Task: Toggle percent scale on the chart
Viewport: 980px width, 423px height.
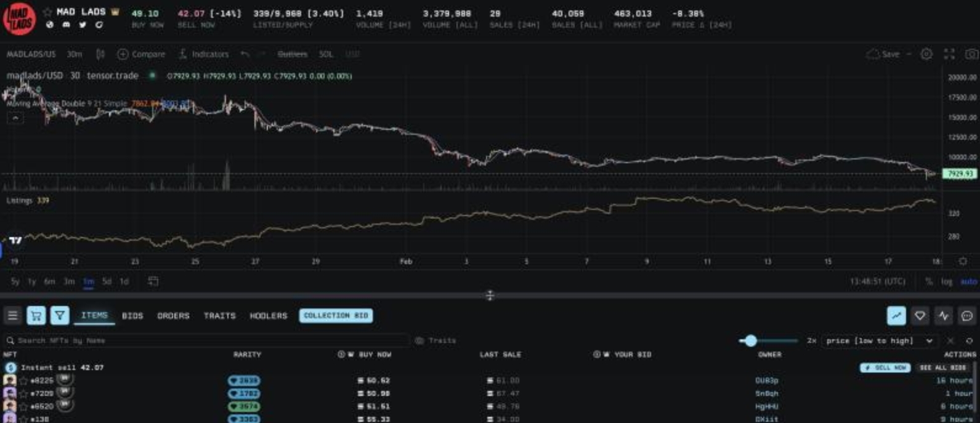Action: point(929,281)
